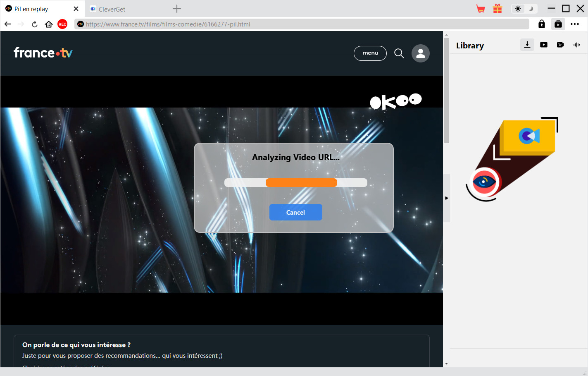Switch to light theme sun icon
588x376 pixels.
(518, 9)
